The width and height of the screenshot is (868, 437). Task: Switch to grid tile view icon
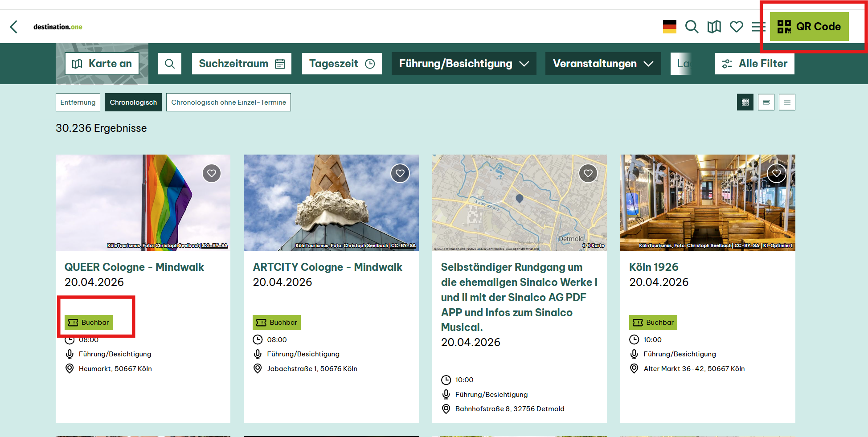tap(745, 102)
